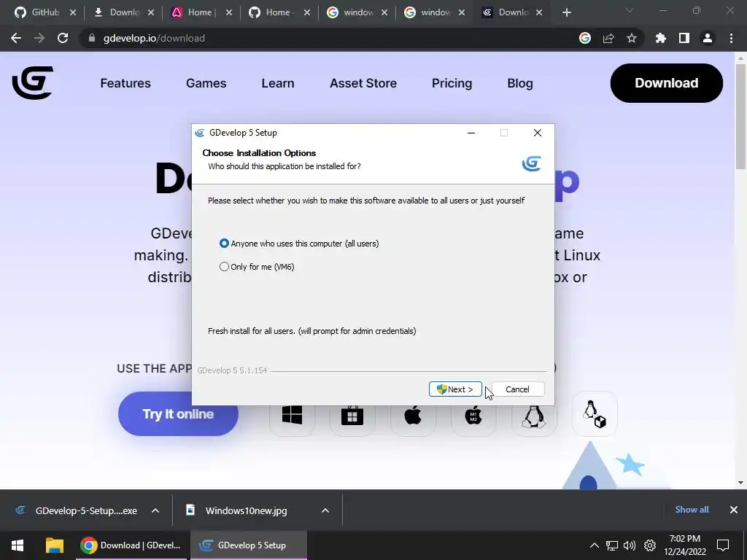Image resolution: width=747 pixels, height=560 pixels.
Task: Click the GDevelop logo on the website header
Action: 32,83
